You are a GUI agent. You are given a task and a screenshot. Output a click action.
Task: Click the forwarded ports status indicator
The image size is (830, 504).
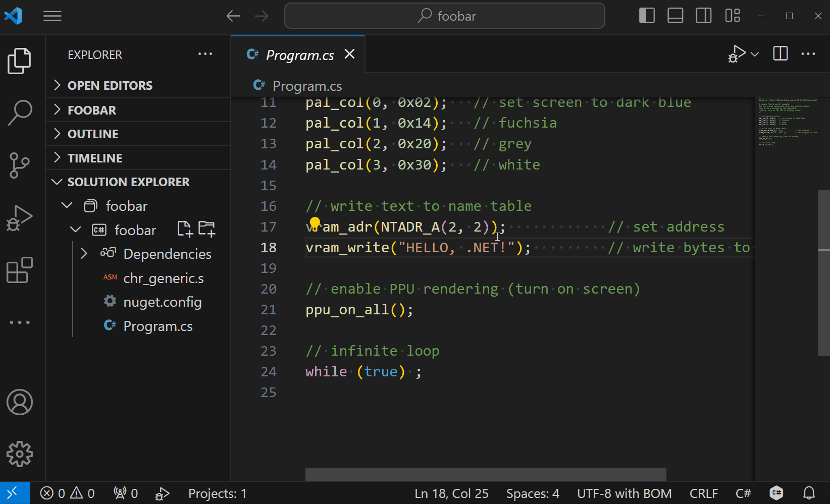pyautogui.click(x=126, y=493)
